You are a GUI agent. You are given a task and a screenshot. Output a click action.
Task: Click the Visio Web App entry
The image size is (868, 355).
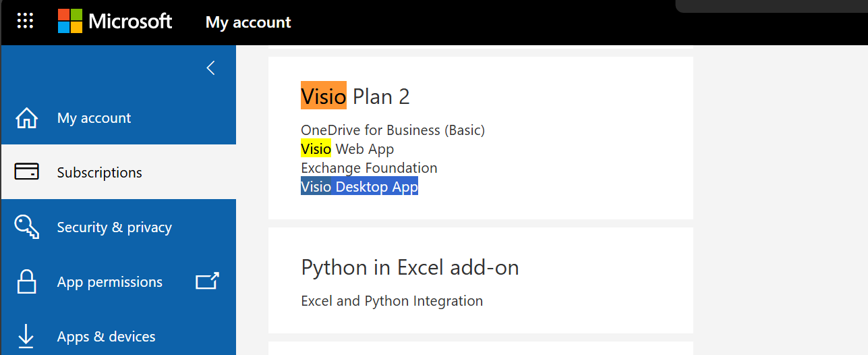pyautogui.click(x=347, y=149)
